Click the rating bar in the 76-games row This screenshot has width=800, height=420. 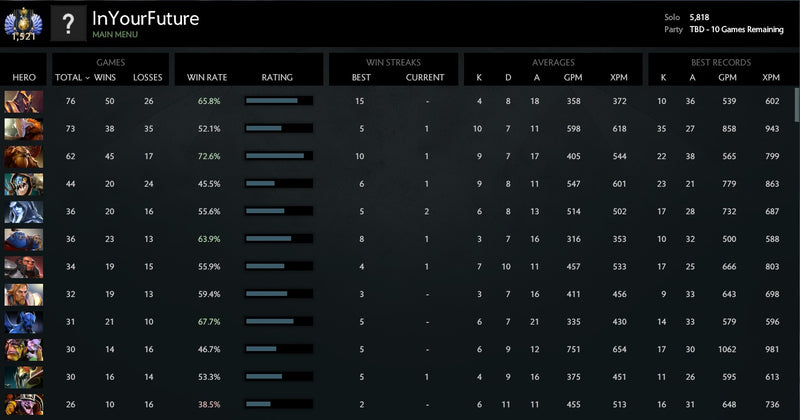point(278,101)
